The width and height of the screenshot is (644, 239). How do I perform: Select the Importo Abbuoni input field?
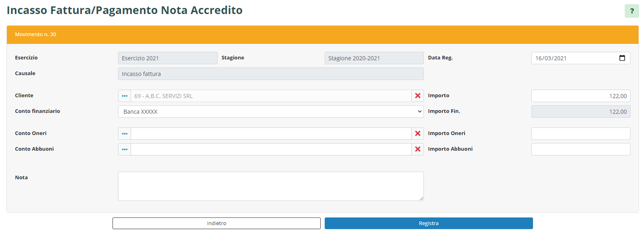(x=580, y=150)
